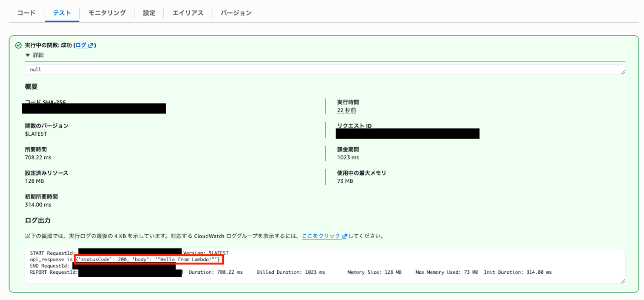The height and width of the screenshot is (300, 644).
Task: Open the コード tab
Action: 26,13
